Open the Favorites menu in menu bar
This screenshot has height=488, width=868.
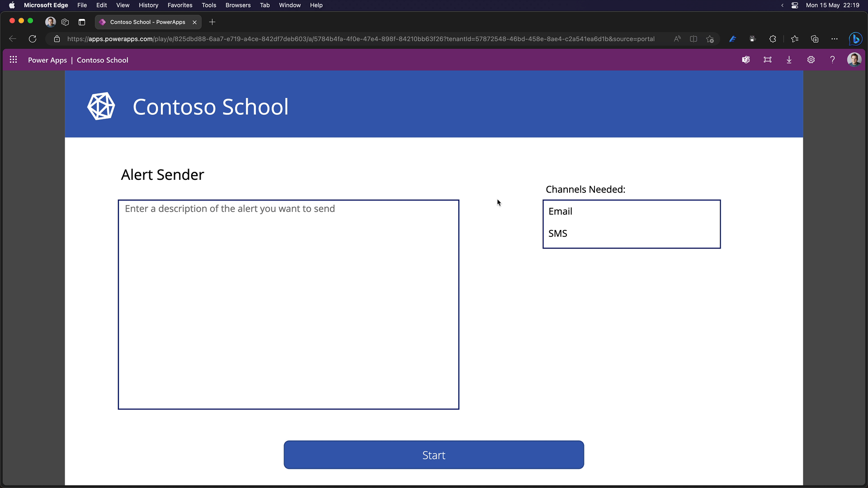(179, 5)
